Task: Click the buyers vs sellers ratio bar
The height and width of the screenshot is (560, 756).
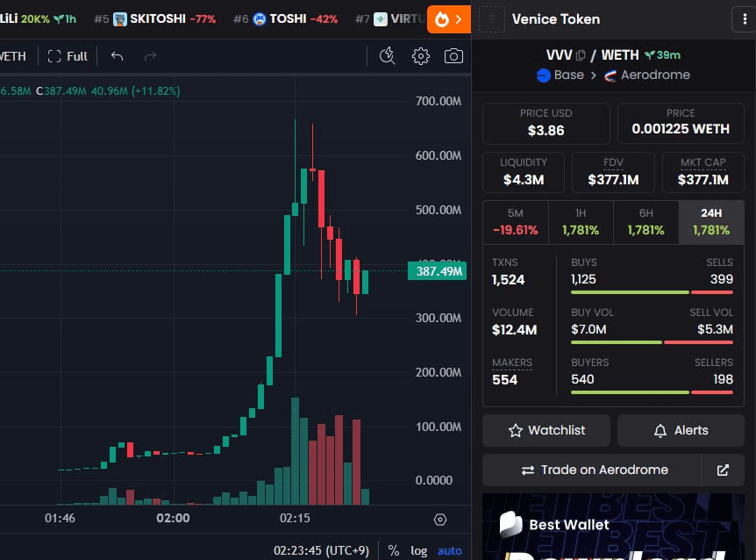Action: (652, 392)
